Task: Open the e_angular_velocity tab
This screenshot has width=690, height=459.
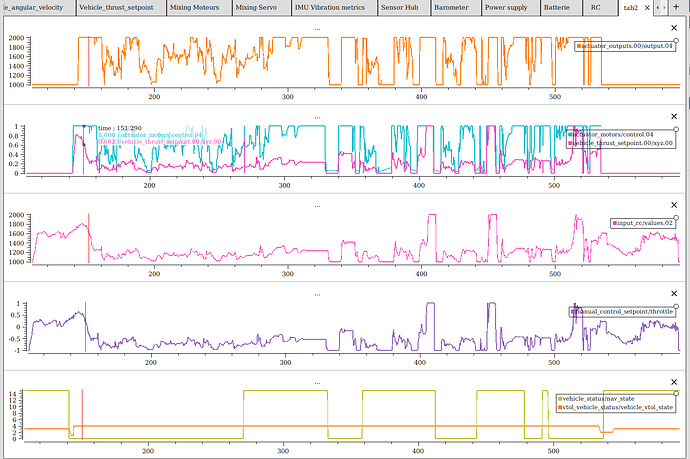Action: coord(38,7)
